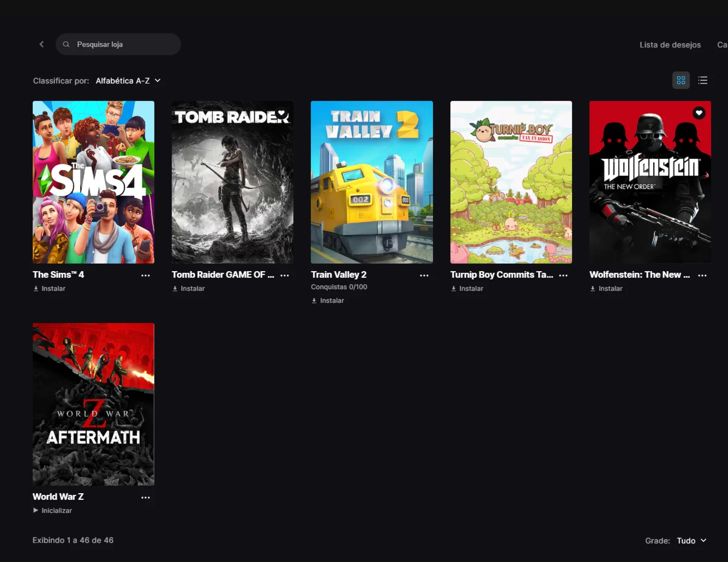Click the magnifier icon in the search box

pos(66,44)
